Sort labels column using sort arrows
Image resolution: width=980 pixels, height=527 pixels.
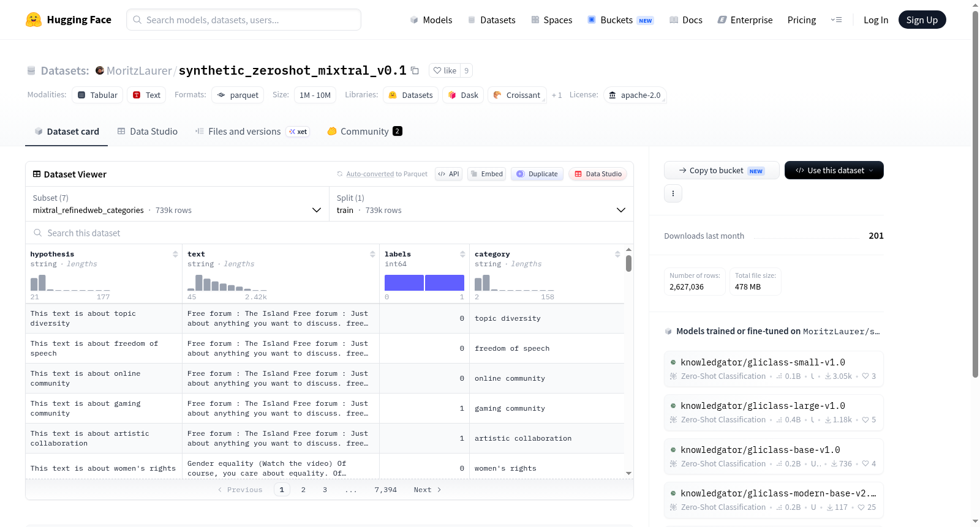tap(462, 254)
